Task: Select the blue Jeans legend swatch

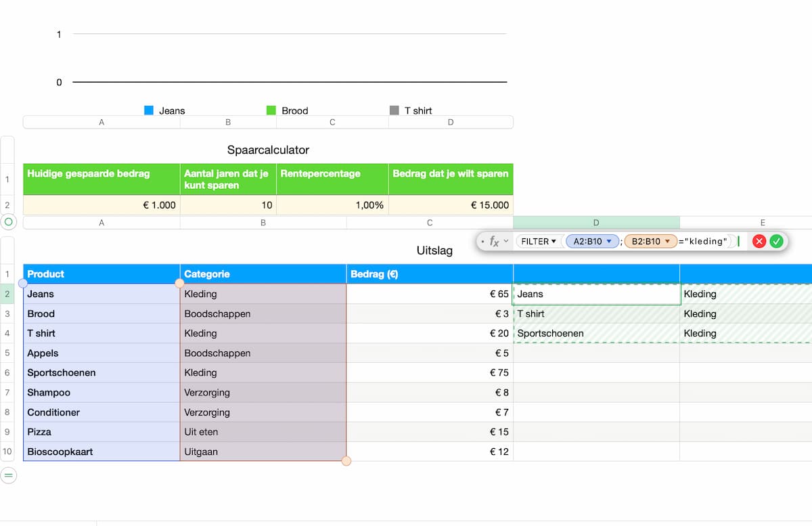Action: coord(149,110)
